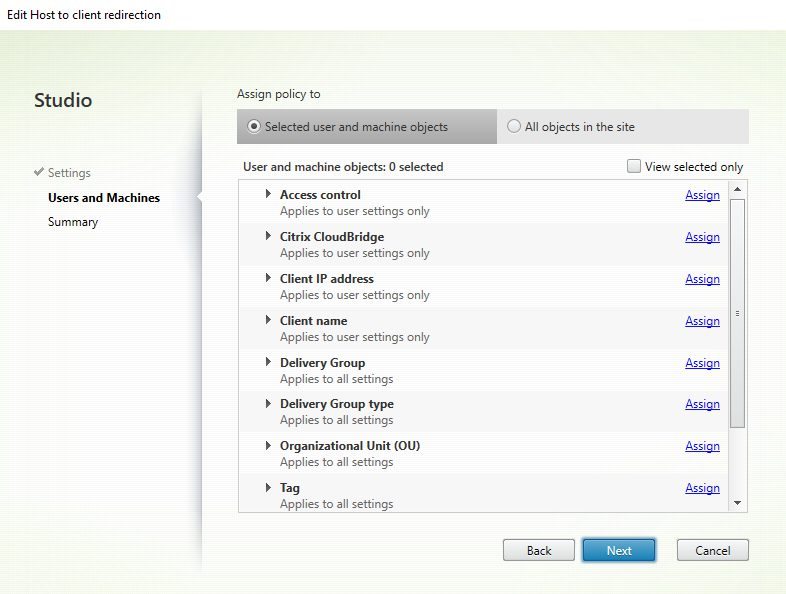
Task: Select 'Selected user and machine objects' radio
Action: coord(254,126)
